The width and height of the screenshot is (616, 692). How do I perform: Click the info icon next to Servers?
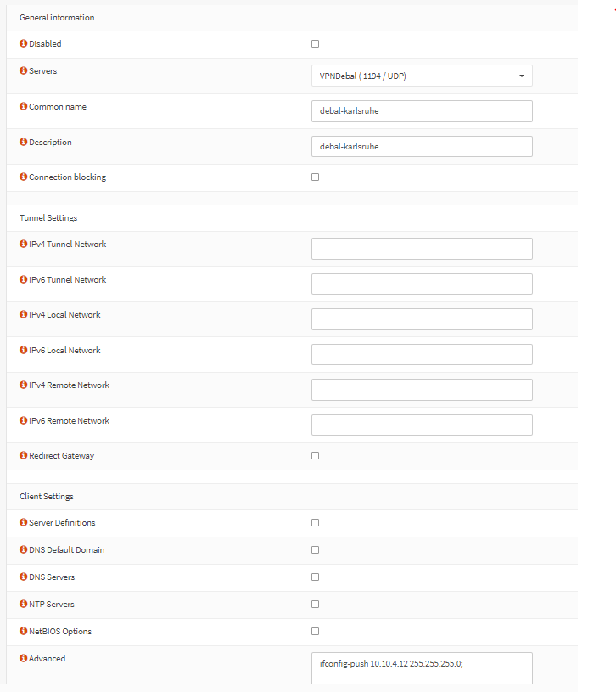pyautogui.click(x=22, y=70)
